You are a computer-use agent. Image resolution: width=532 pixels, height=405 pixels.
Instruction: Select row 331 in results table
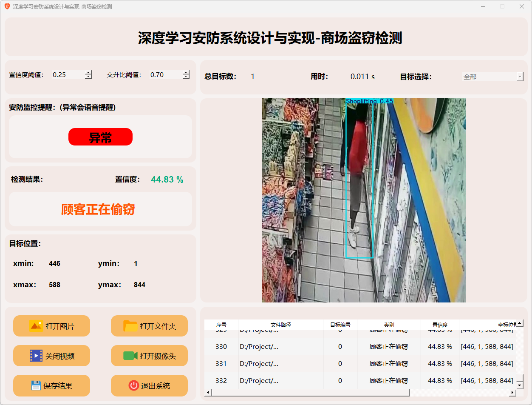(221, 364)
